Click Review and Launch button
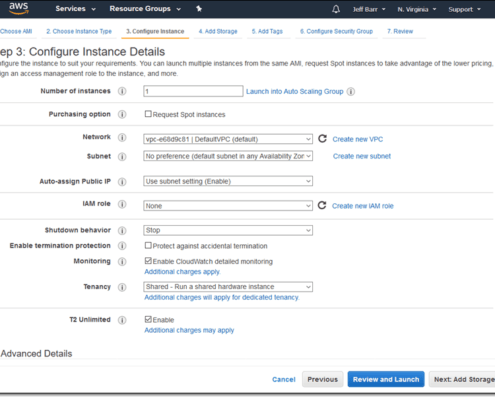Viewport: 495px width, 400px height. pyautogui.click(x=386, y=379)
